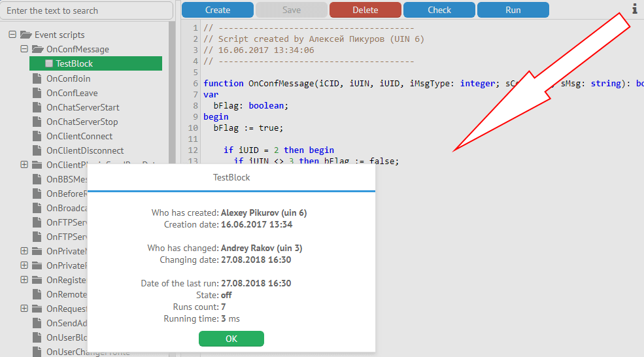
Task: Select OnClientDisconnect in the script tree
Action: pyautogui.click(x=85, y=150)
